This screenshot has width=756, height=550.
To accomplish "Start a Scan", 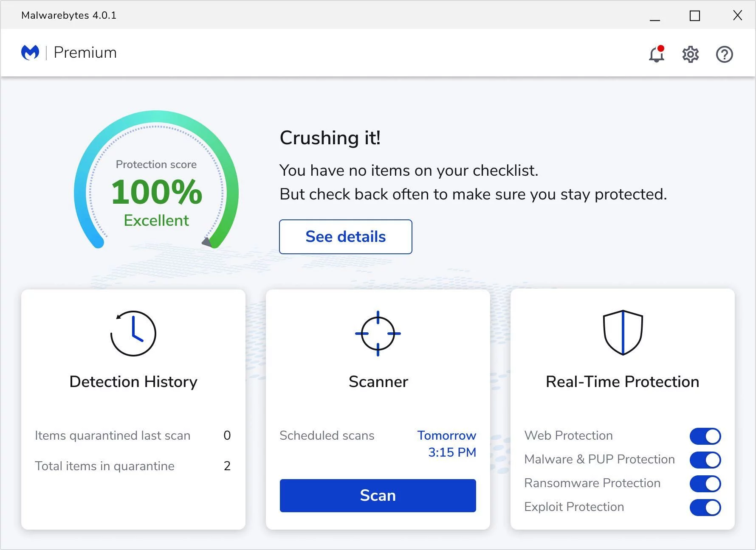I will click(x=378, y=495).
